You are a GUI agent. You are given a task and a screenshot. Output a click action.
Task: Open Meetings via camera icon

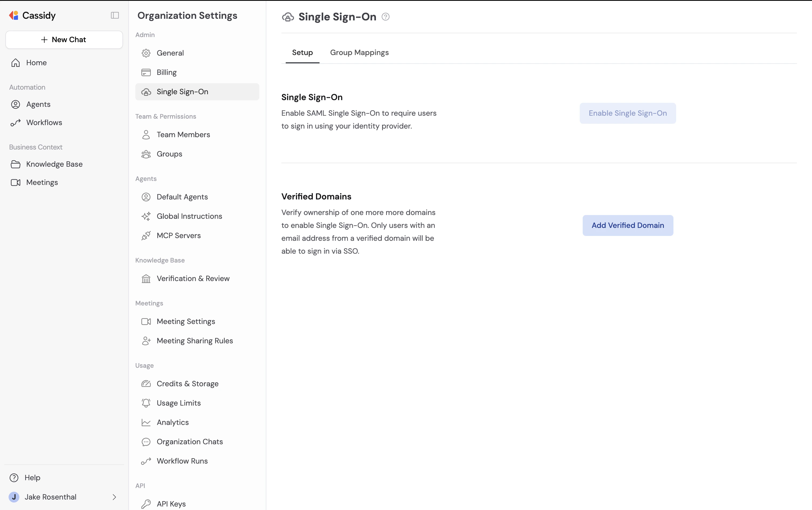[16, 182]
